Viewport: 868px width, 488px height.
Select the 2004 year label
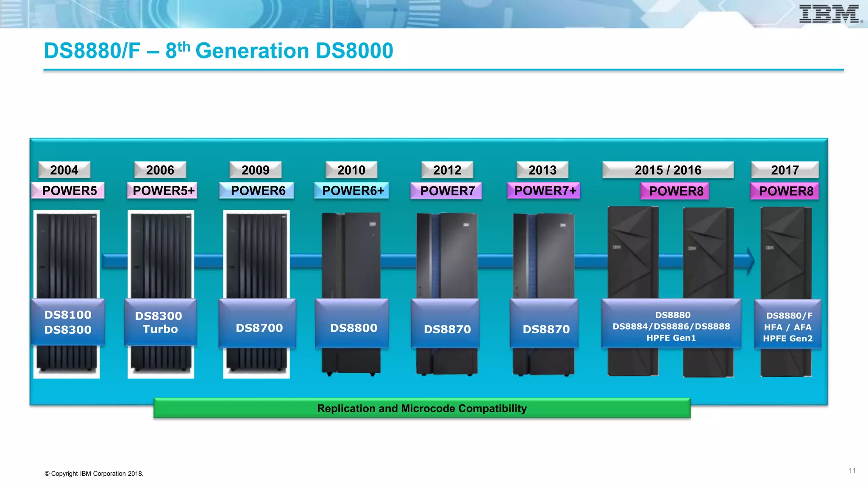[64, 170]
